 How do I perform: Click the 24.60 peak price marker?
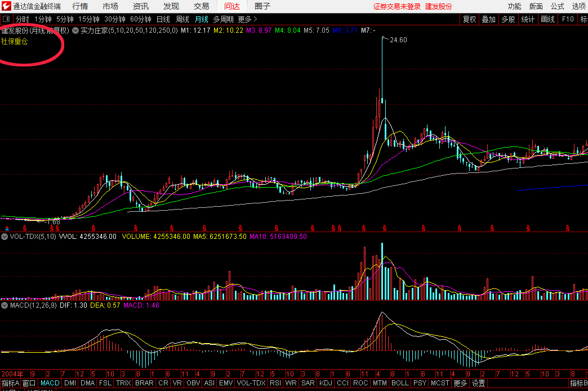(398, 40)
